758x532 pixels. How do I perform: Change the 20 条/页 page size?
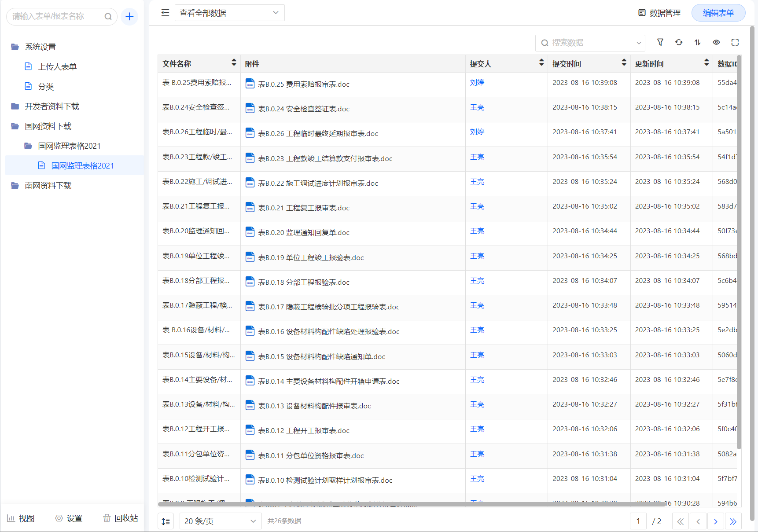coord(220,521)
